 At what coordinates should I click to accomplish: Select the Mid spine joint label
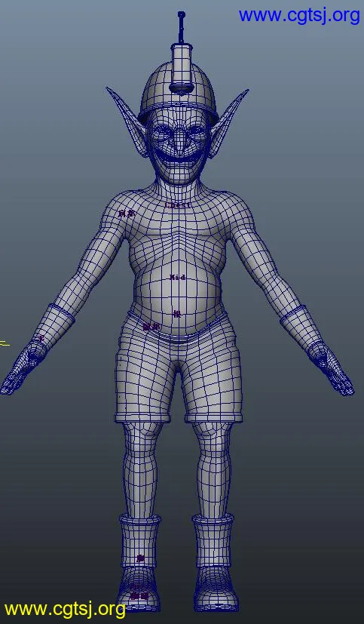[178, 278]
